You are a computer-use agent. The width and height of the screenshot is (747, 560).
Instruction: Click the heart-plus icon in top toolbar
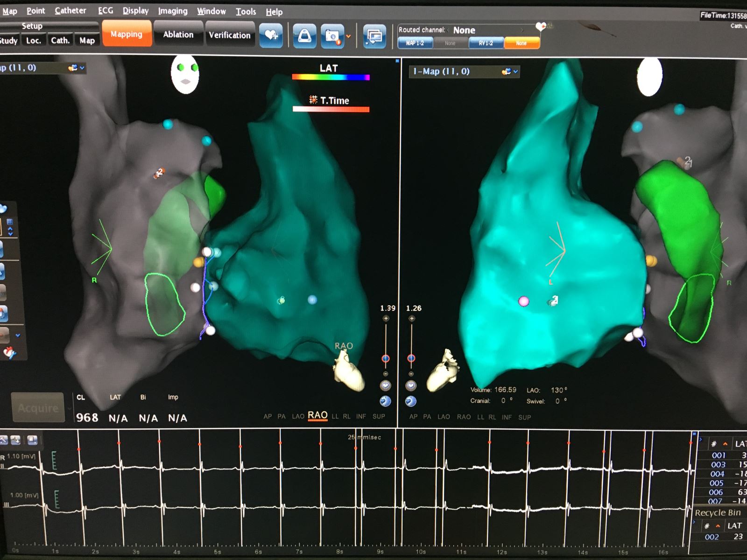[x=271, y=35]
